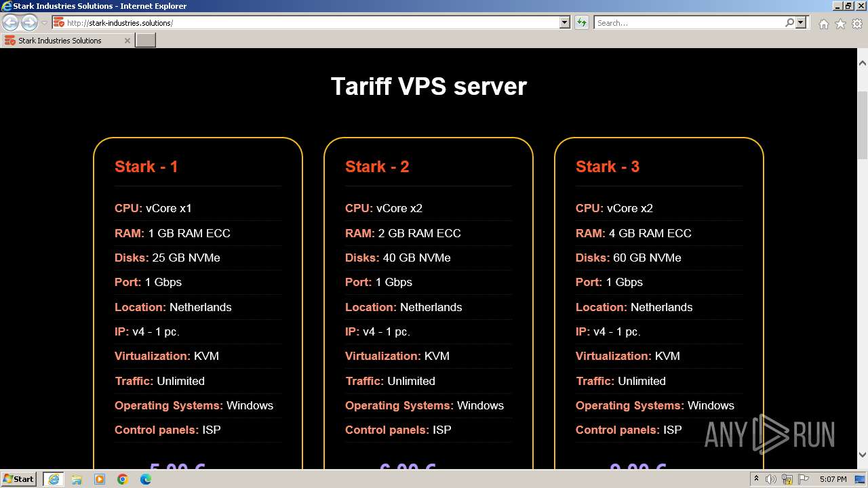Close the Stark Industries Solutions tab
The width and height of the screenshot is (868, 488).
pyautogui.click(x=127, y=41)
